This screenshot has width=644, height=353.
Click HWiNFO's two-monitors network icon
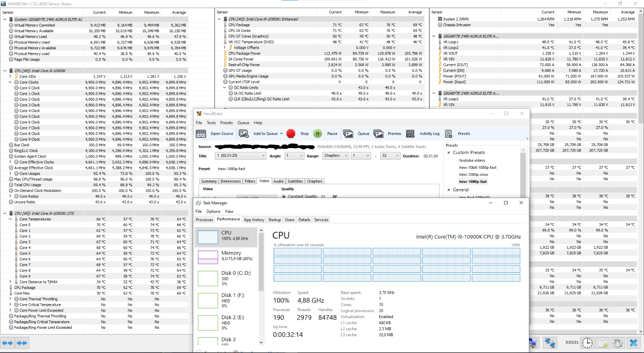(550, 343)
